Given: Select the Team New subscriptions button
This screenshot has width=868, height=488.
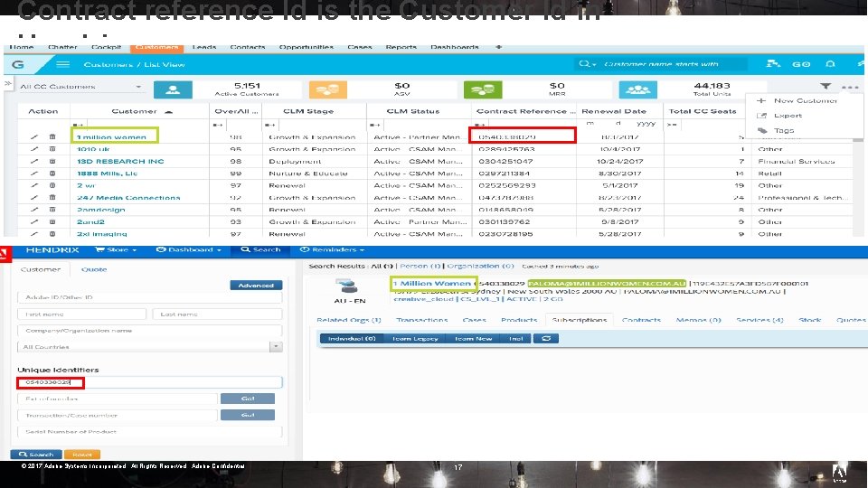Looking at the screenshot, I should tap(473, 338).
